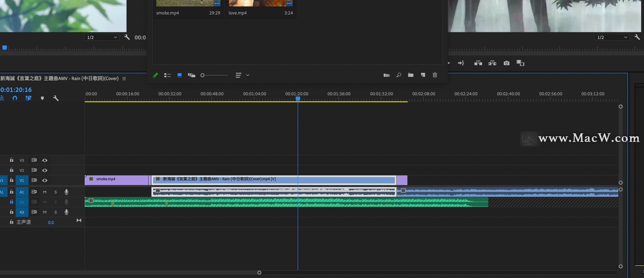644x278 pixels.
Task: Select the smoke.mp4 clip on V1
Action: pyautogui.click(x=116, y=180)
